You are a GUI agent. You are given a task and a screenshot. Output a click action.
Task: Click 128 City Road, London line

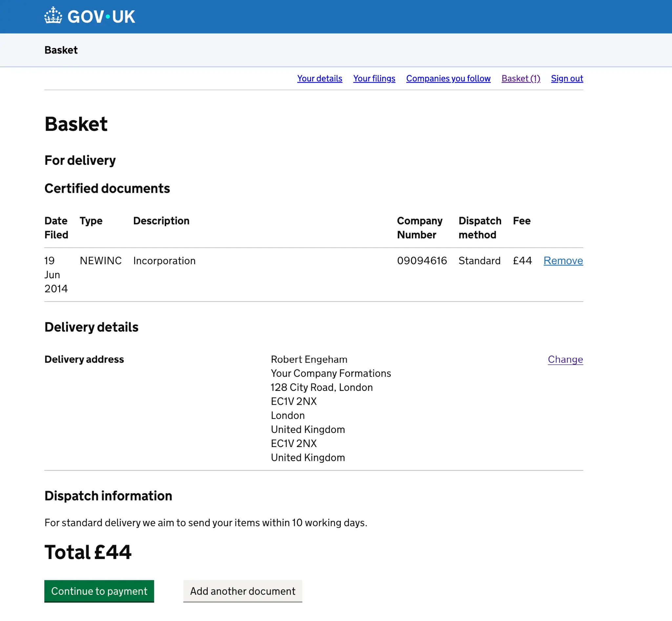[x=322, y=387]
